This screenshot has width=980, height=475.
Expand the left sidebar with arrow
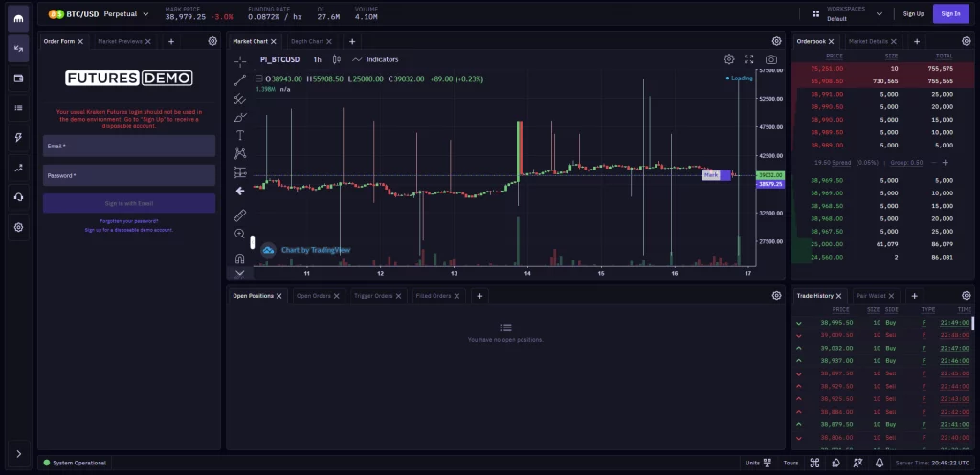(18, 453)
